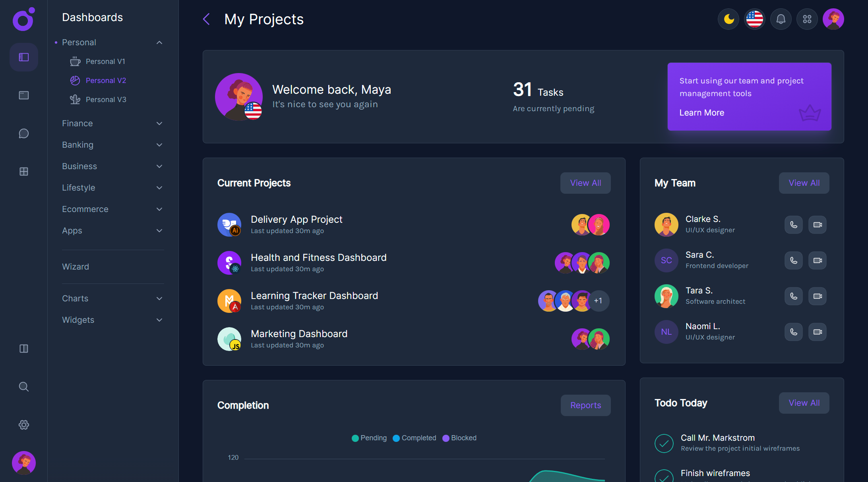Open the apps grid icon in the header

pos(807,19)
